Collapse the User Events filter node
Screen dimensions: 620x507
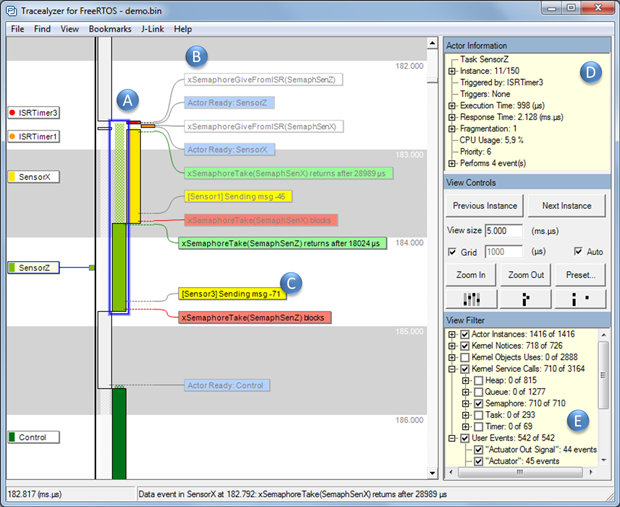452,438
